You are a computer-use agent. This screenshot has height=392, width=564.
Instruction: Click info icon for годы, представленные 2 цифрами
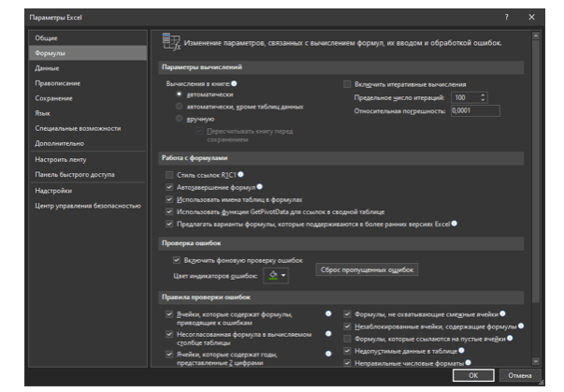[x=328, y=354]
